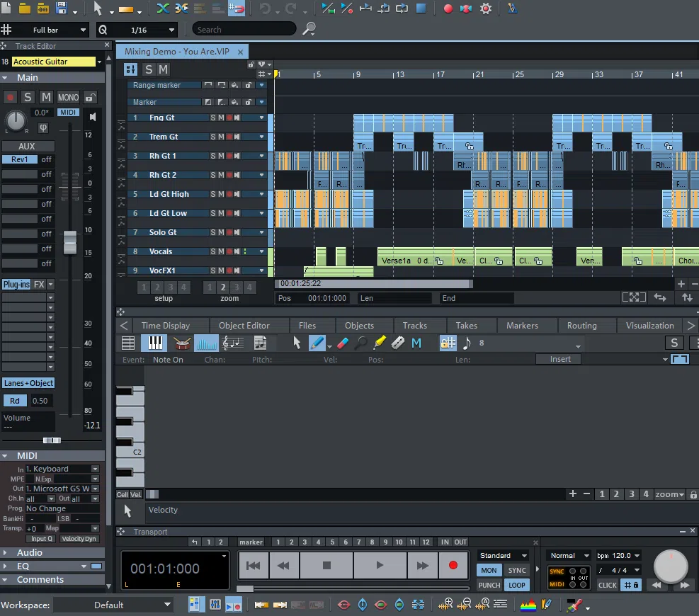Click the save disk icon

coord(62,8)
